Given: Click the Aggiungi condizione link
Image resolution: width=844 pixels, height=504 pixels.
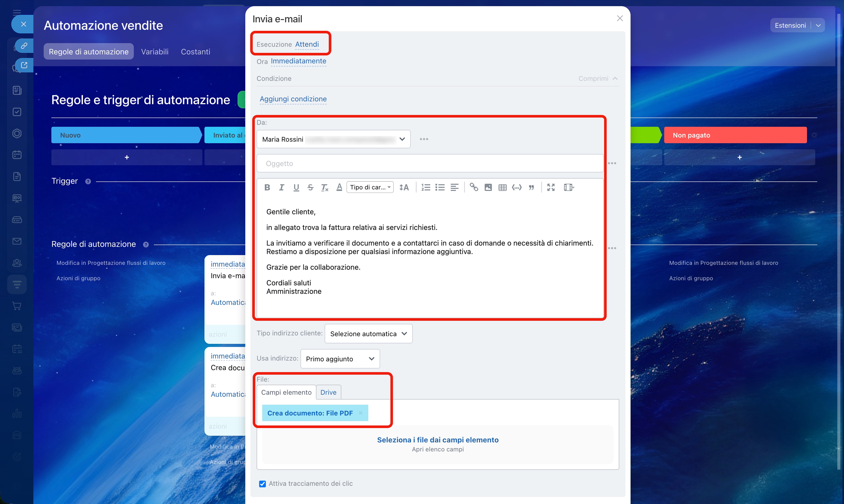Looking at the screenshot, I should 293,99.
